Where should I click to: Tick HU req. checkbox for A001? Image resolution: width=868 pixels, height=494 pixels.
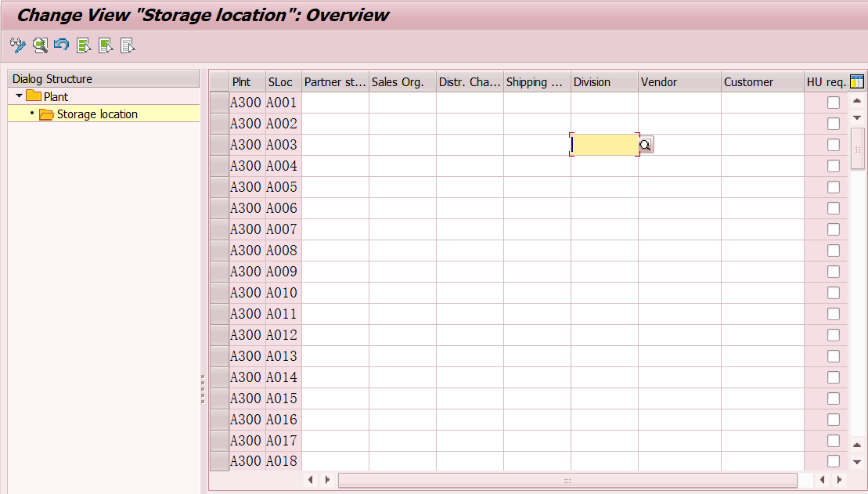pyautogui.click(x=833, y=103)
